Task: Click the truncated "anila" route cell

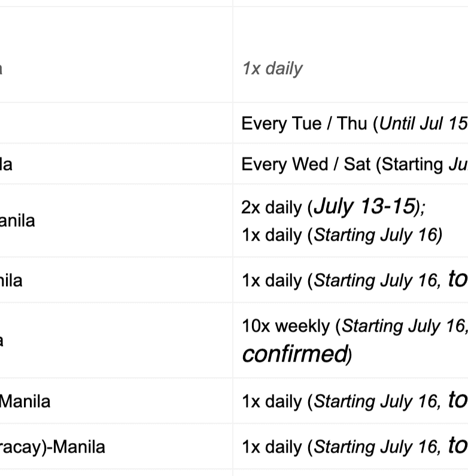Action: click(x=17, y=221)
